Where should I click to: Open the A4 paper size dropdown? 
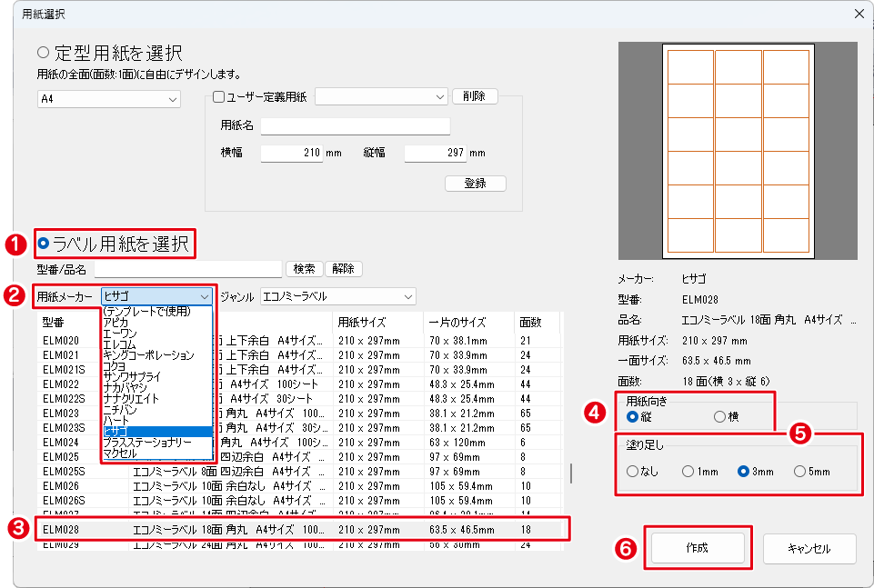109,98
